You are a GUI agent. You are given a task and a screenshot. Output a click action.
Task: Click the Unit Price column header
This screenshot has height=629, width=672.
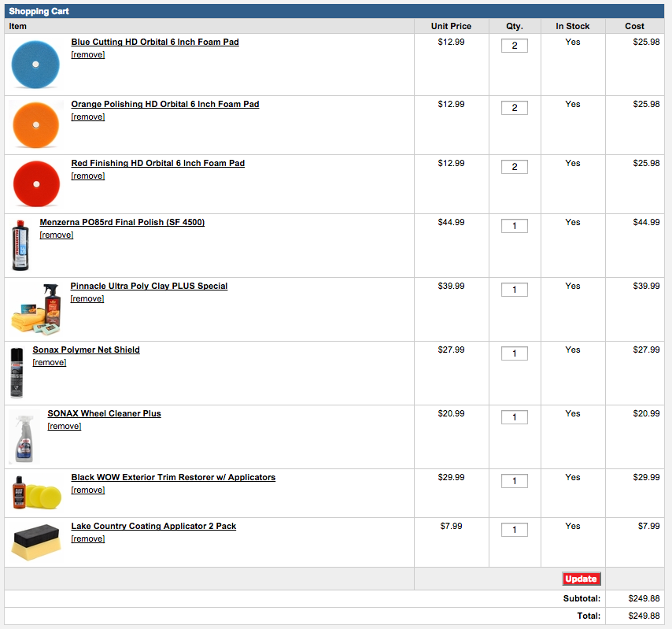tap(451, 27)
